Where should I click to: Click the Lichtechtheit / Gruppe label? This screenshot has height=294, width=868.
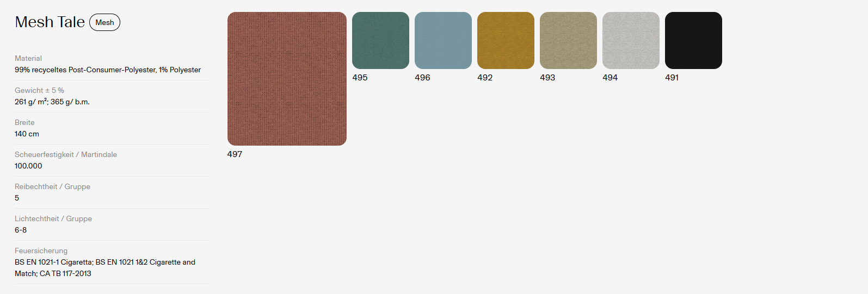(x=53, y=218)
